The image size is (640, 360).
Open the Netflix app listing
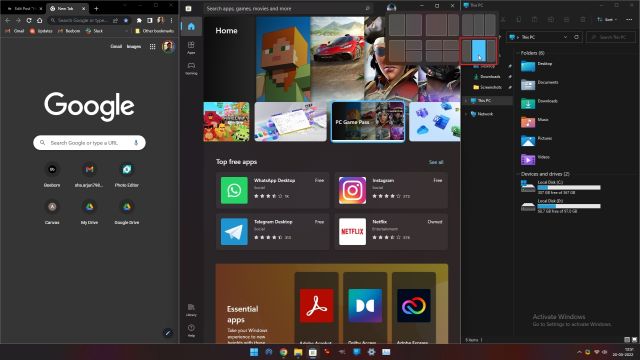tap(391, 231)
